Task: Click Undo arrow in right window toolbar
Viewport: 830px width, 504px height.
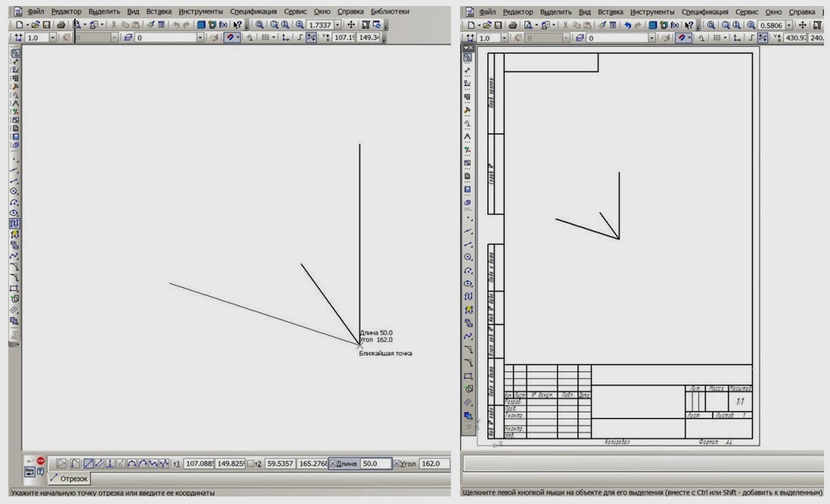Action: pos(627,25)
